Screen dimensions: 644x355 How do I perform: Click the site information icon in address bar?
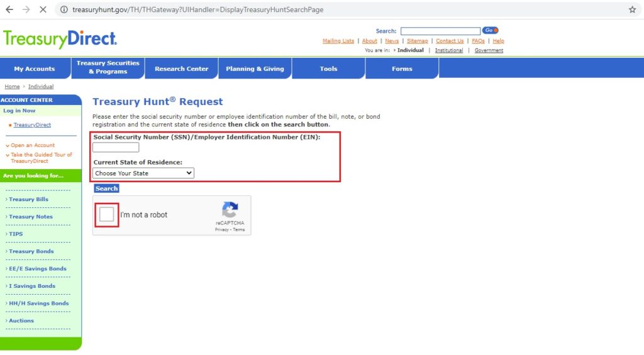pyautogui.click(x=64, y=9)
